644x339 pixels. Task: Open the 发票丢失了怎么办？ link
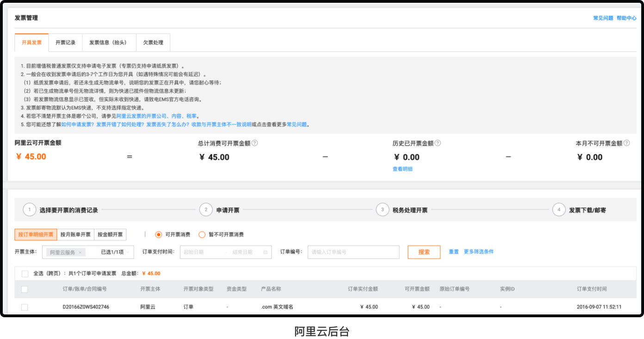coord(168,125)
